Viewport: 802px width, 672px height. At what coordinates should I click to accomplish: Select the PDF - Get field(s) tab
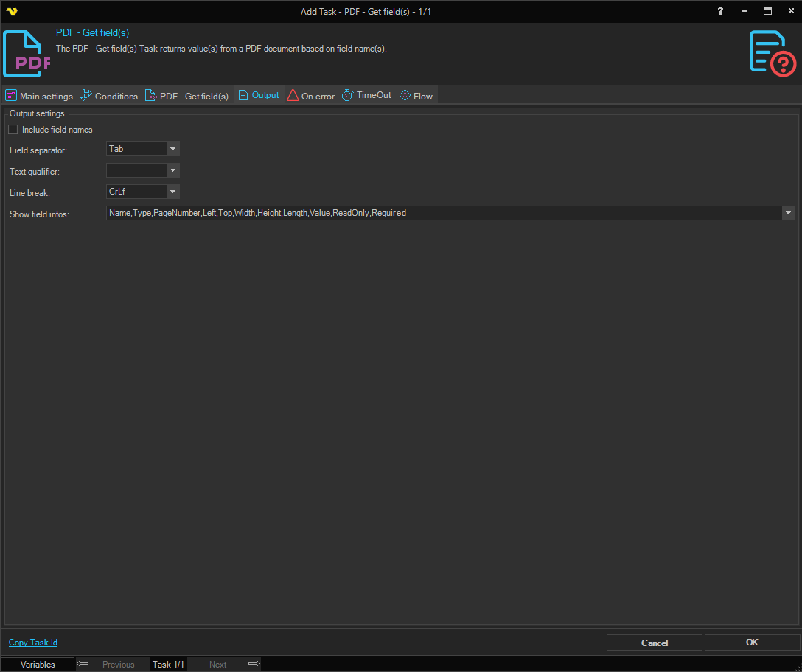[x=187, y=96]
